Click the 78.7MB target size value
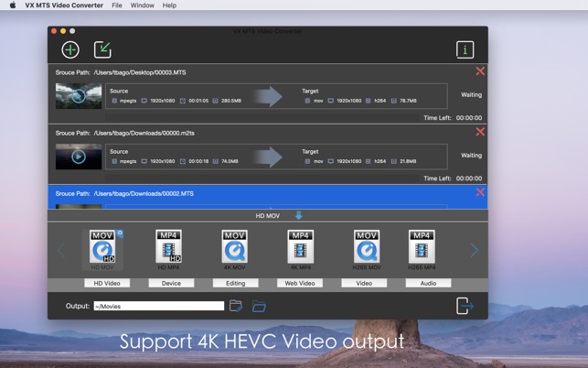 click(408, 101)
